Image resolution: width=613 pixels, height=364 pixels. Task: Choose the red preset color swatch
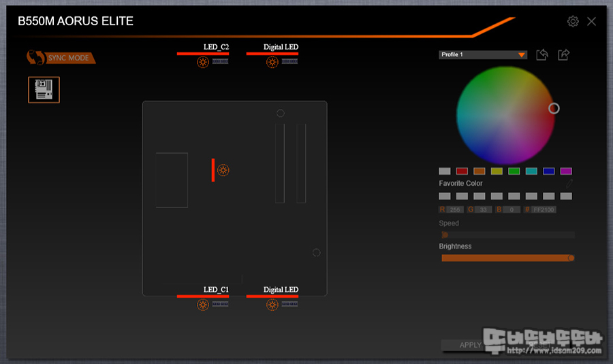(x=462, y=171)
